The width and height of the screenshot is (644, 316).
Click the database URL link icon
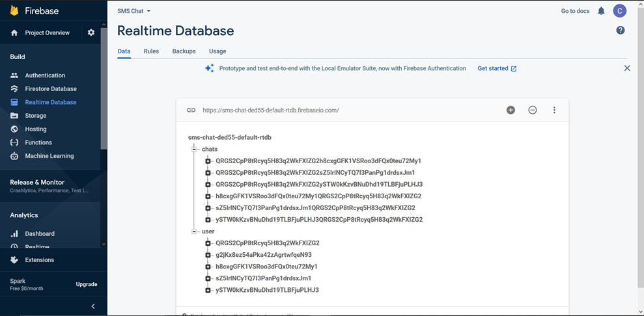191,111
